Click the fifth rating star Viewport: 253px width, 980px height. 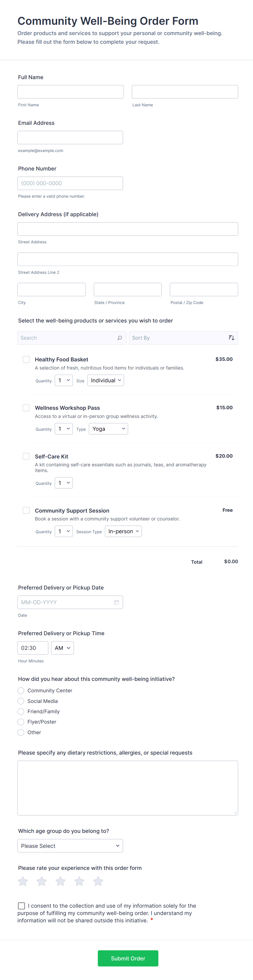[98, 881]
